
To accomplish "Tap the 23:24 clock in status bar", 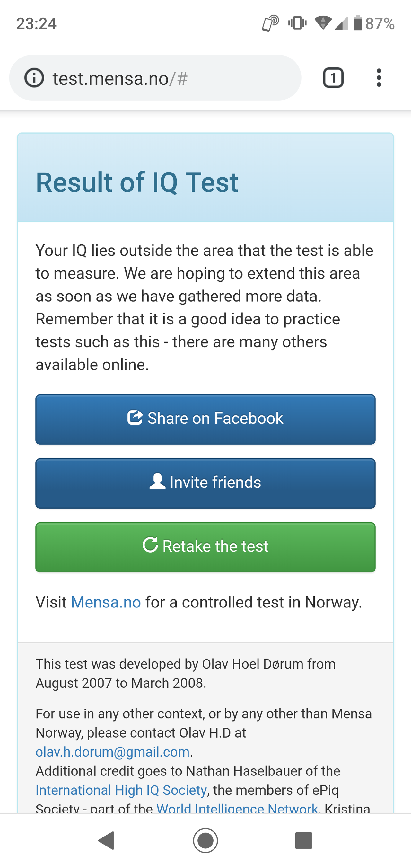I will coord(36,23).
